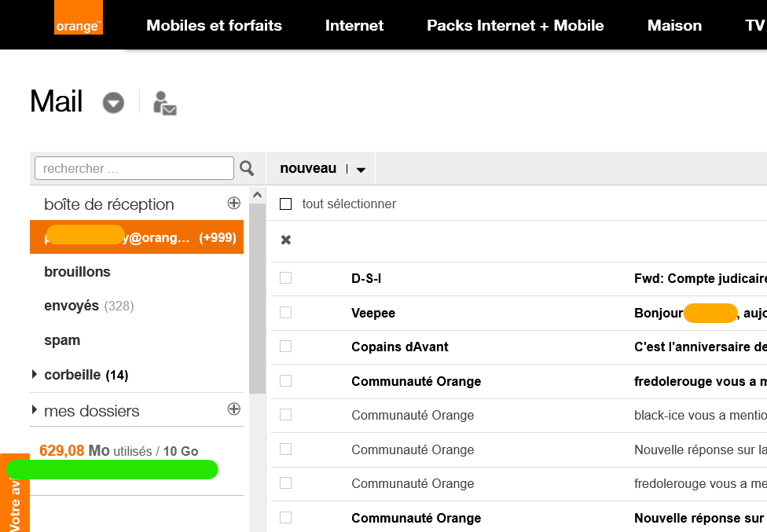Click the boîte de réception heading
This screenshot has width=767, height=532.
click(109, 204)
